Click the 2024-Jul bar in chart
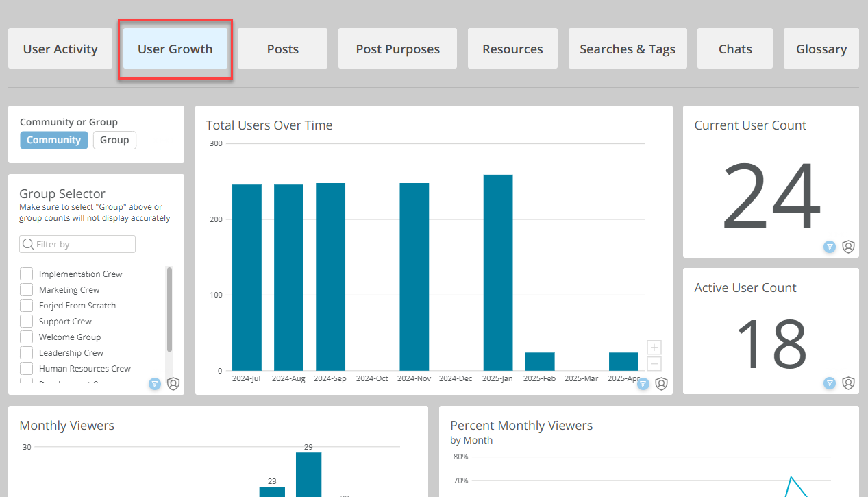This screenshot has width=868, height=497. [x=247, y=278]
